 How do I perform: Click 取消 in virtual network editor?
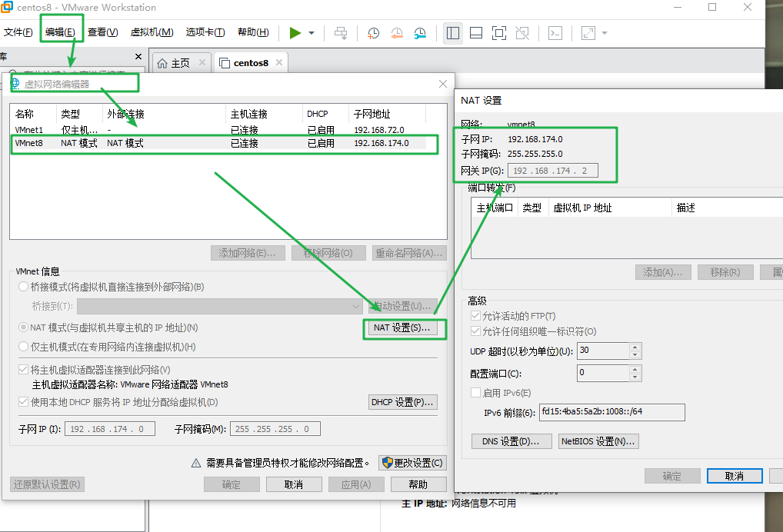point(294,484)
